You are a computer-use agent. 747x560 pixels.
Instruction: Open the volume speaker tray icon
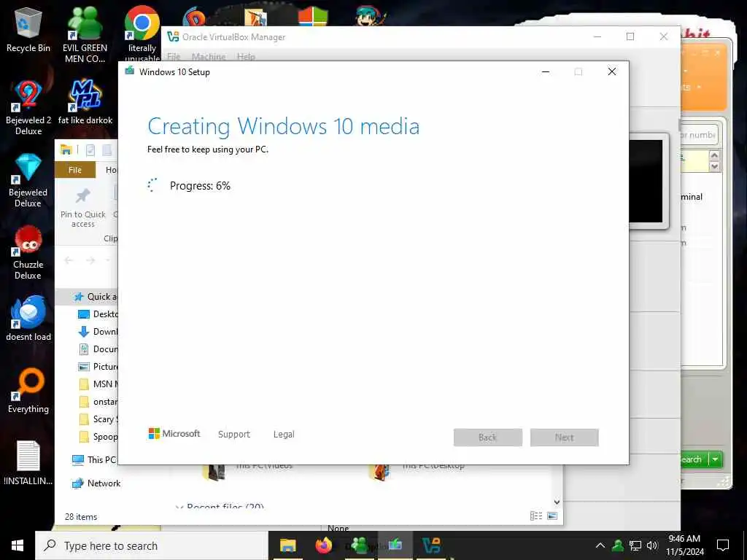tap(652, 545)
